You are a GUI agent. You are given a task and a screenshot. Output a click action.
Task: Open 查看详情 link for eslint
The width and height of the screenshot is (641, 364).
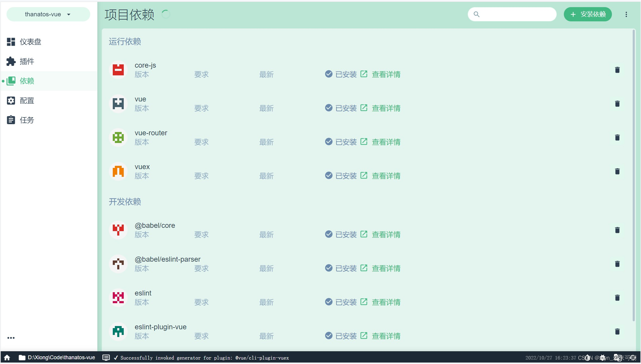click(380, 302)
